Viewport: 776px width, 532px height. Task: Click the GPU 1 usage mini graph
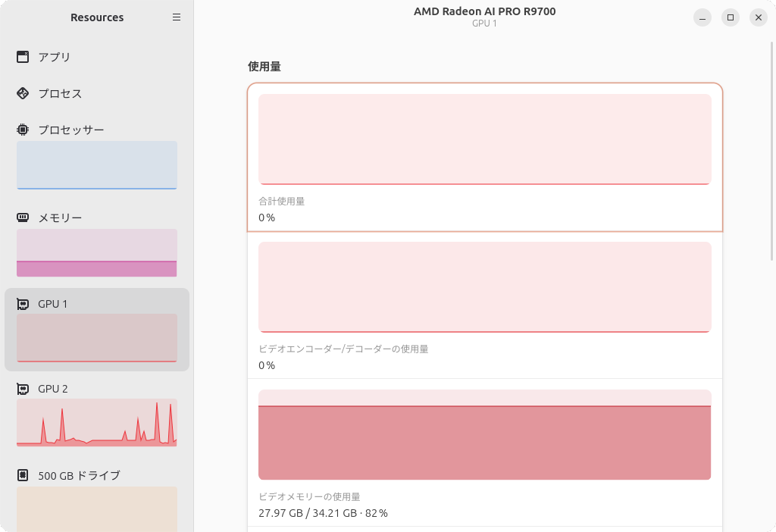[x=97, y=337]
